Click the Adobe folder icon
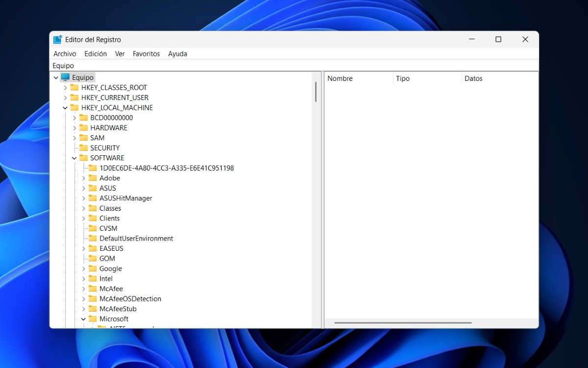Screen dimensions: 588x368 click(93, 178)
